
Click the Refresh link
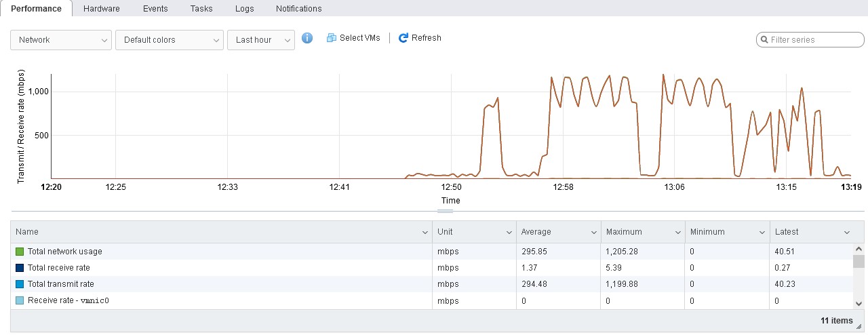(x=427, y=38)
